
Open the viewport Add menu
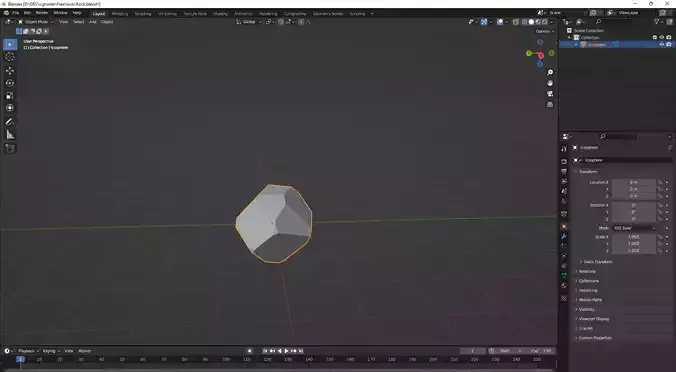point(92,22)
